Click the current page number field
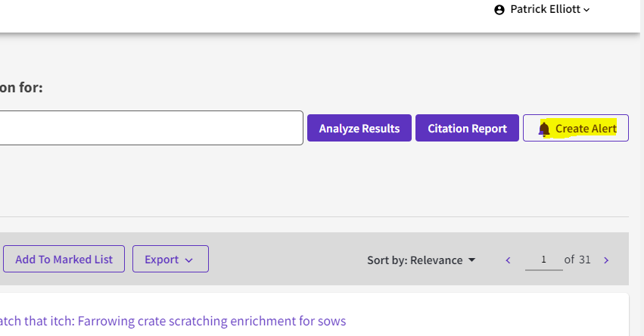The image size is (644, 336). (544, 260)
